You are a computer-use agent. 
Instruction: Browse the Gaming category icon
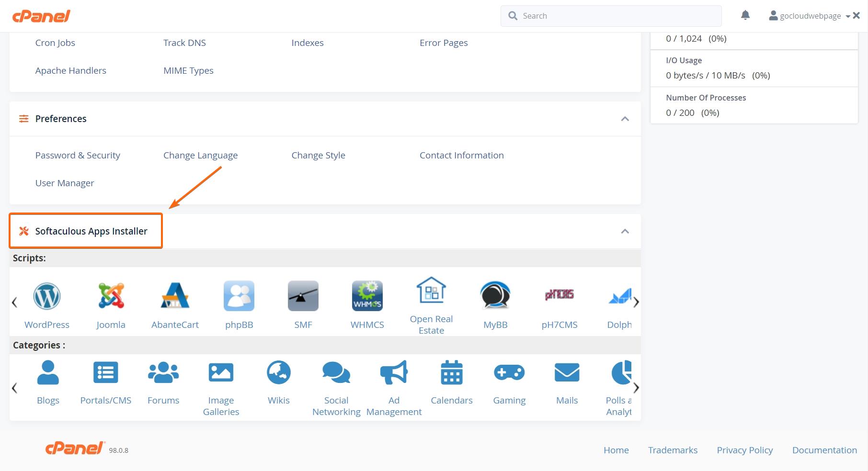509,372
